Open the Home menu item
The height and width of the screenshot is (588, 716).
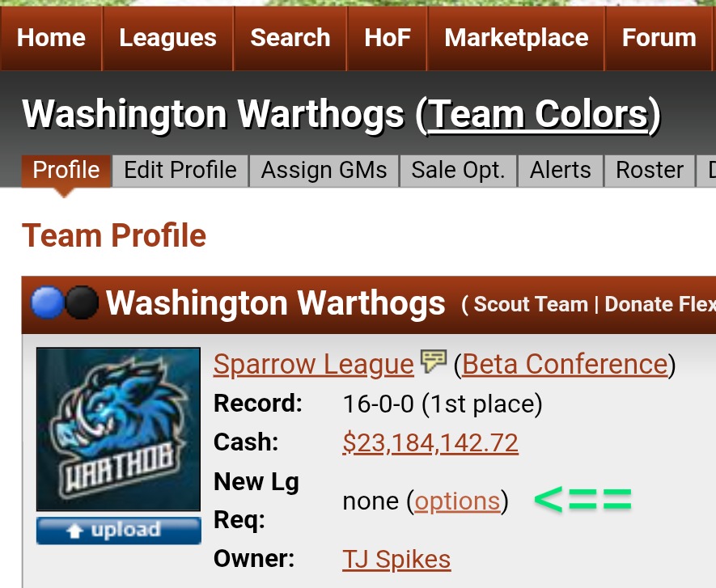pyautogui.click(x=51, y=38)
